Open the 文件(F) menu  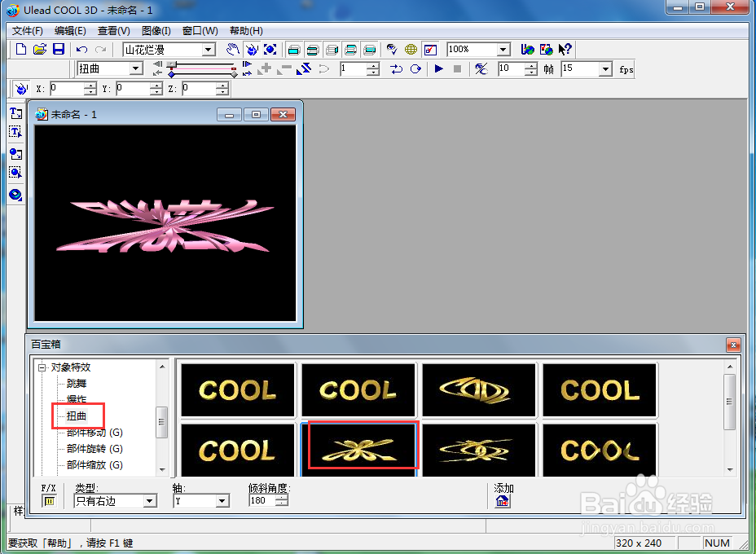[28, 31]
